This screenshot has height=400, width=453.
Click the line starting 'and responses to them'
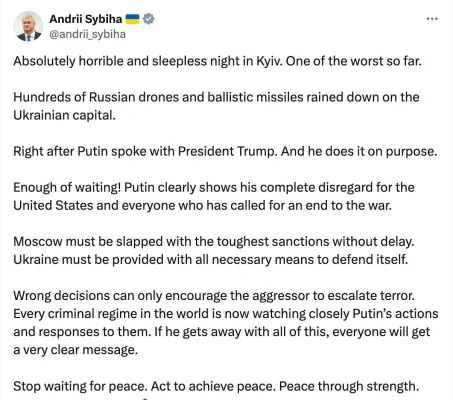[222, 332]
